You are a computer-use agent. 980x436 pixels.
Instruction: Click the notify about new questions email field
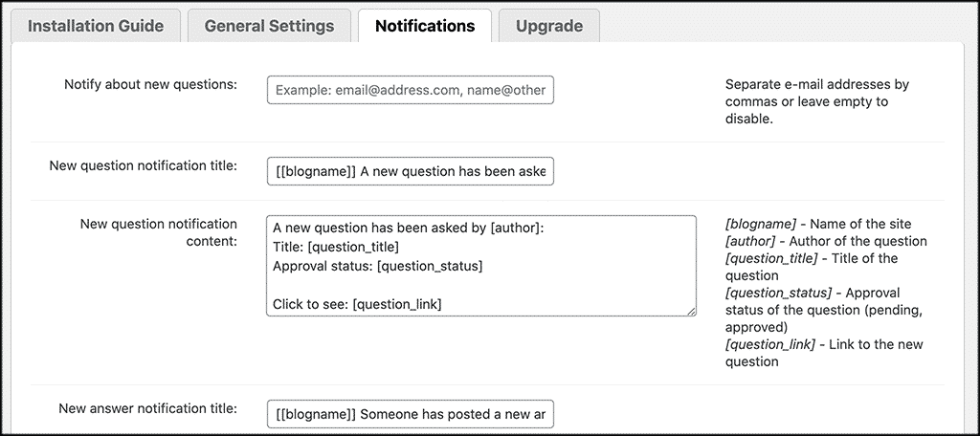(x=410, y=90)
